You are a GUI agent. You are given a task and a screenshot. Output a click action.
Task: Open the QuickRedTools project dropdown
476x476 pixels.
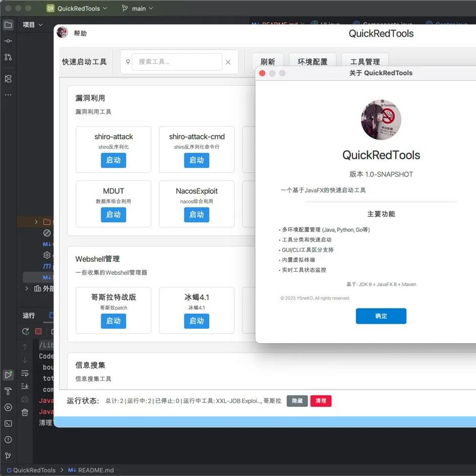[82, 9]
